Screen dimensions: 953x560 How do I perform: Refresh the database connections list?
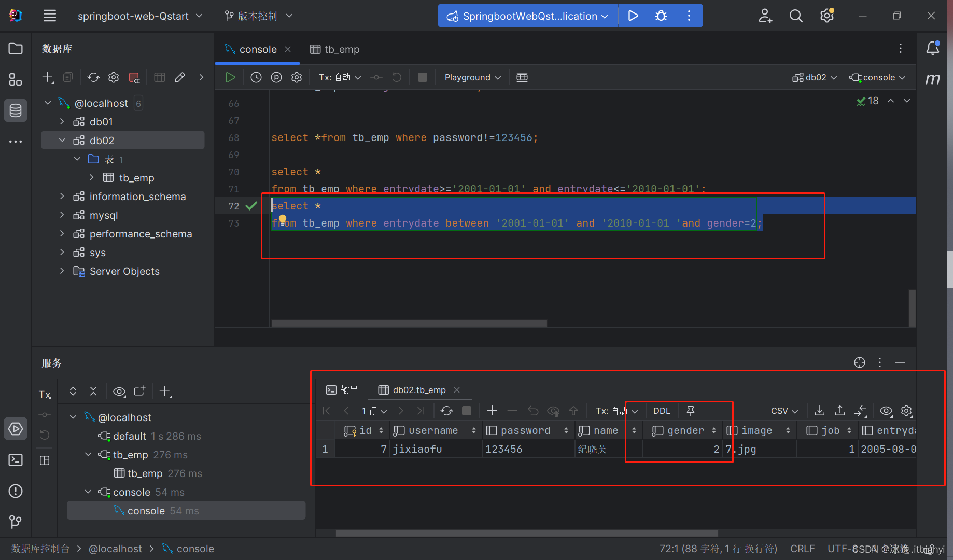coord(93,77)
